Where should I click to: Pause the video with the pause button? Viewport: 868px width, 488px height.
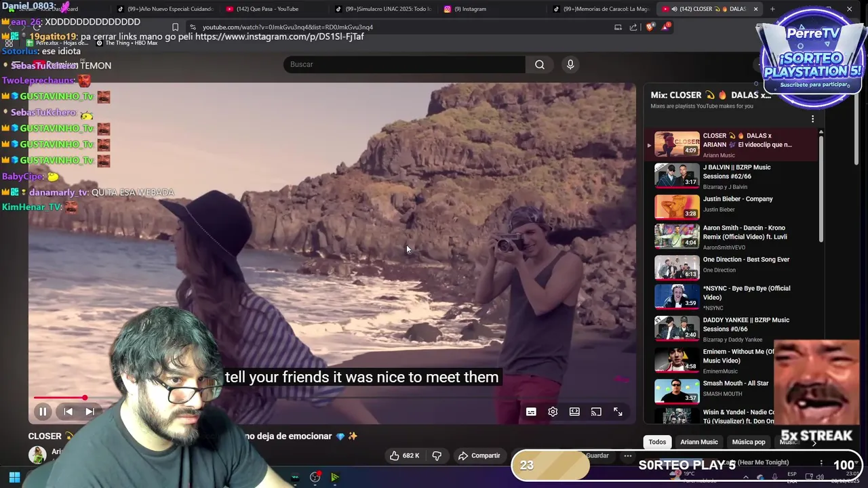[x=43, y=411]
